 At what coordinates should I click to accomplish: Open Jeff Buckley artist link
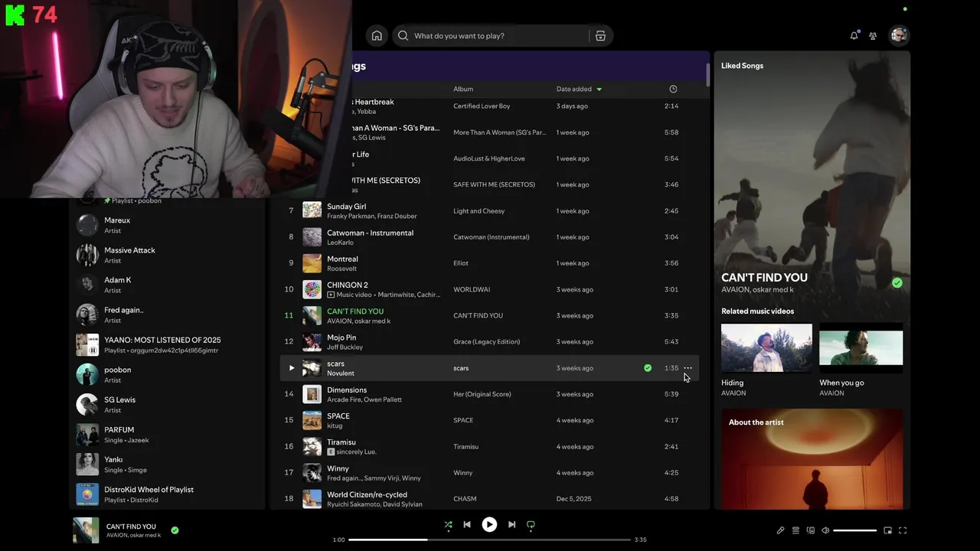345,347
